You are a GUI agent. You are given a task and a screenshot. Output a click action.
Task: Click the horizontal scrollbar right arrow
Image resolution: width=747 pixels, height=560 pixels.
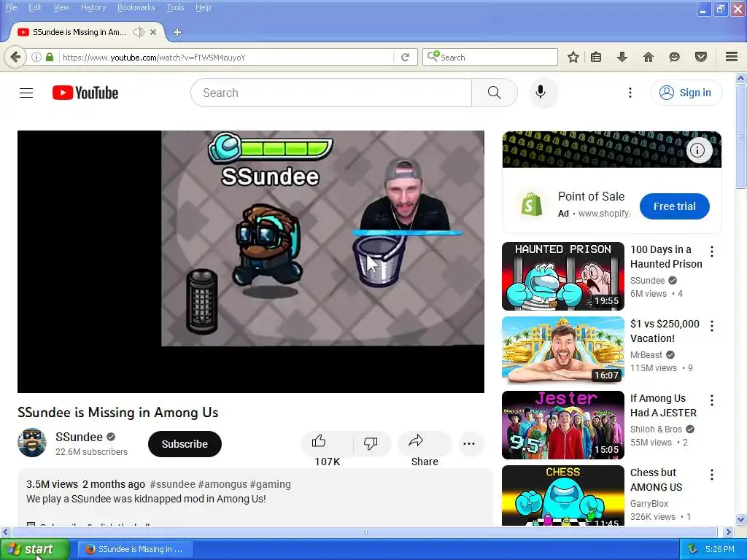pyautogui.click(x=728, y=532)
